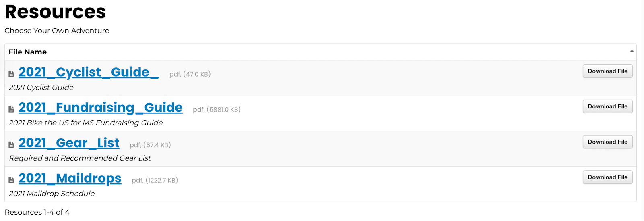Open the 2021_Maildrops link
The height and width of the screenshot is (221, 644).
(x=70, y=179)
